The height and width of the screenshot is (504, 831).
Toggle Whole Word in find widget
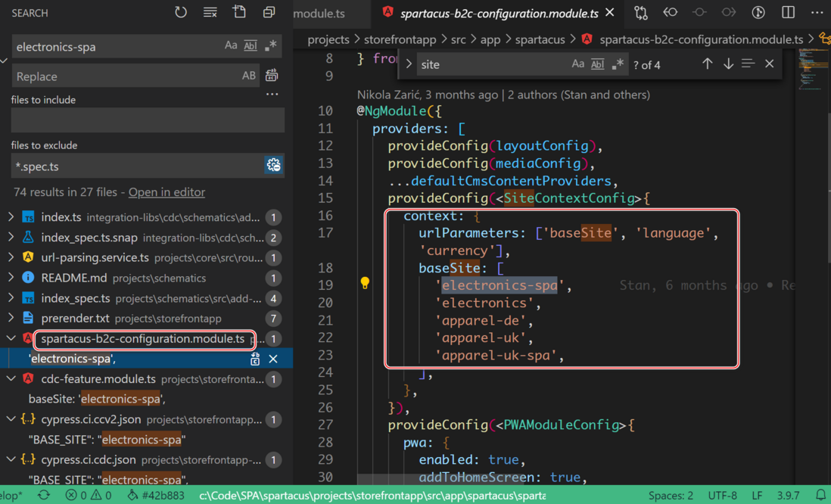pyautogui.click(x=597, y=64)
